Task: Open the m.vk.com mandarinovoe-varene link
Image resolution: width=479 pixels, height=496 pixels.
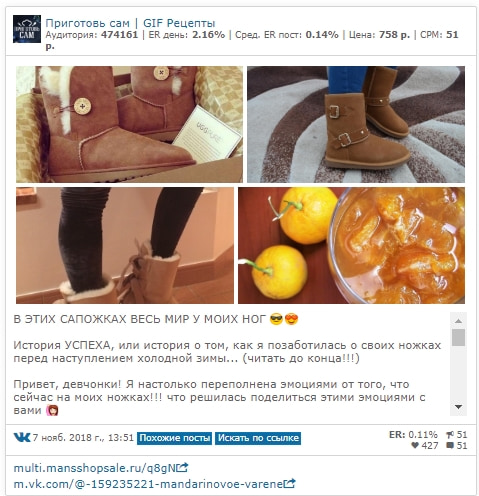Action: click(x=148, y=484)
